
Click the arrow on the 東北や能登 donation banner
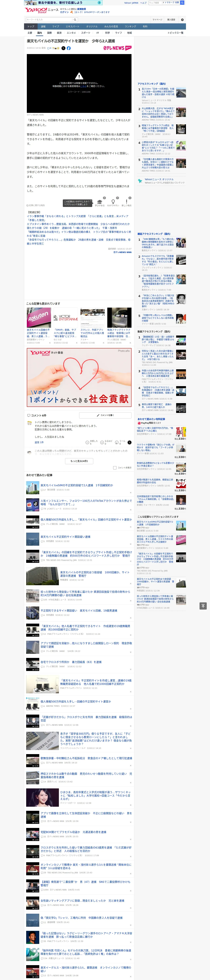pyautogui.click(x=99, y=3)
